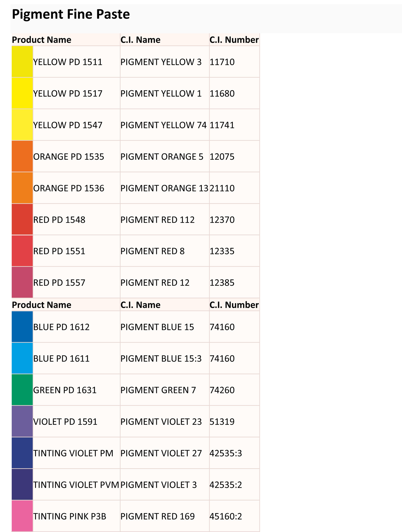The image size is (402, 532).
Task: Click the BLUE PD 1612 swatch
Action: [22, 327]
